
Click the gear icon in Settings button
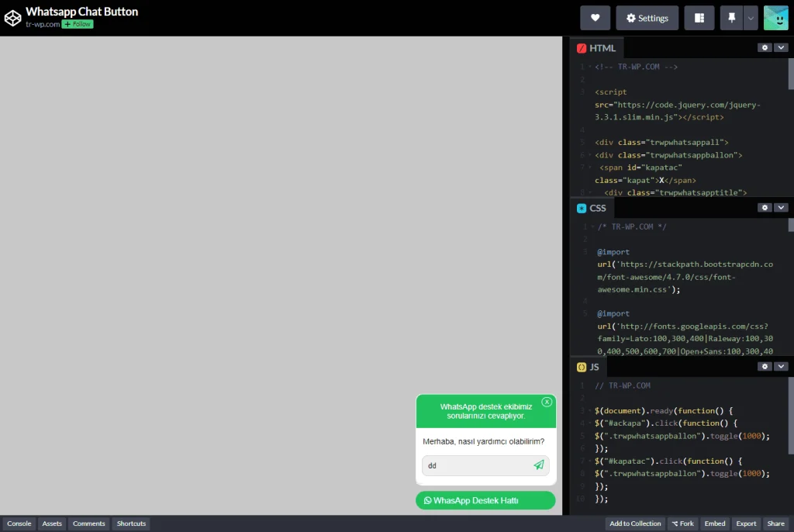point(631,18)
